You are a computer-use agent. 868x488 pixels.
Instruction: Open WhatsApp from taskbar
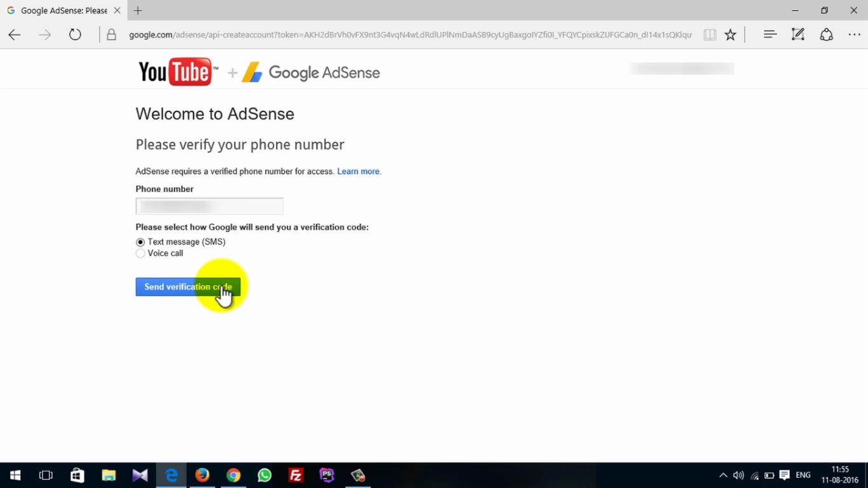[x=264, y=475]
